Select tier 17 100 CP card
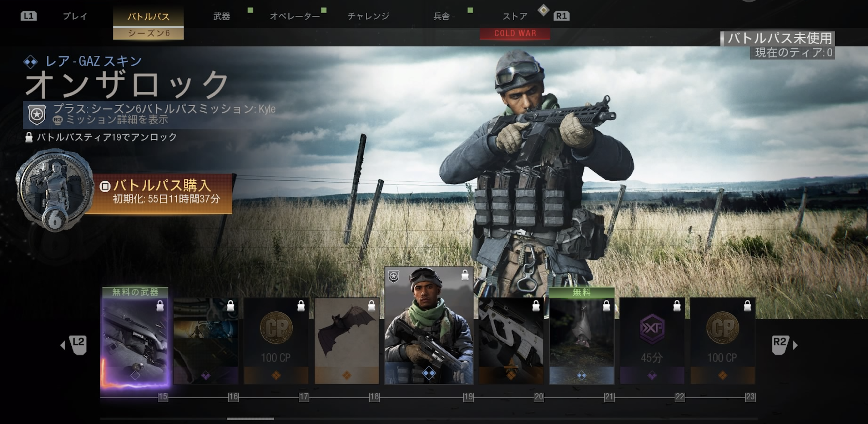Screen dimensions: 868x424 [276, 341]
